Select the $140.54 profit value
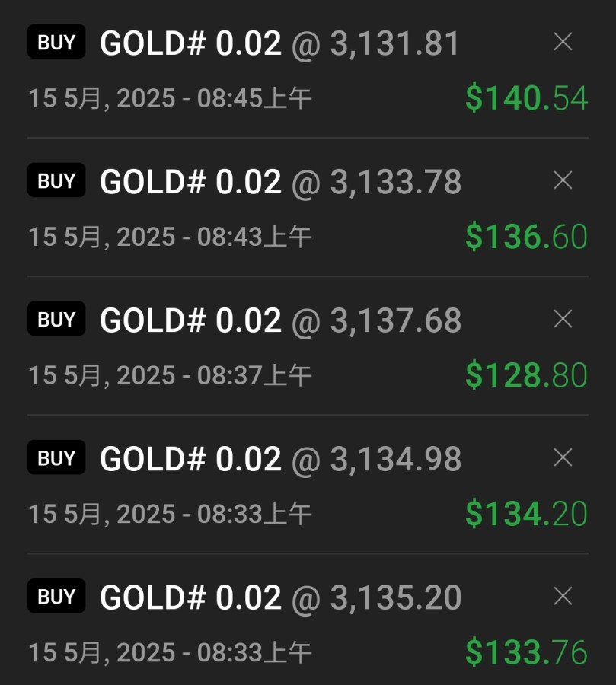 [526, 98]
